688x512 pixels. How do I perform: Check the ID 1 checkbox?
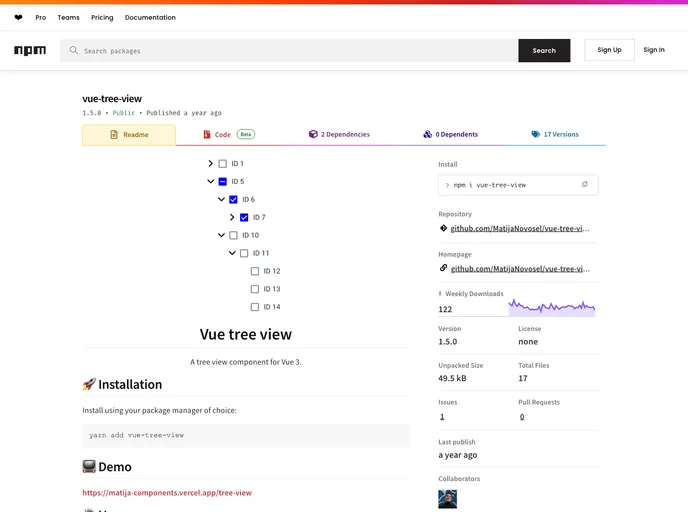[x=223, y=164]
